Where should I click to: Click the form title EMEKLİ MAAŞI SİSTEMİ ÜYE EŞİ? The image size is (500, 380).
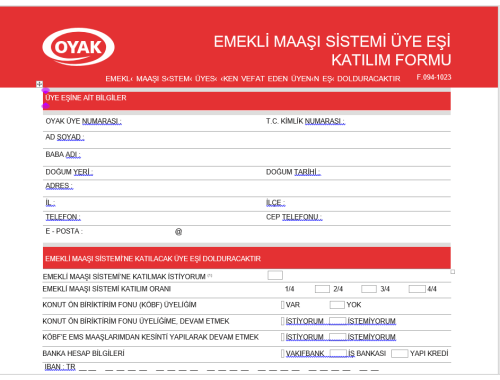click(x=332, y=42)
